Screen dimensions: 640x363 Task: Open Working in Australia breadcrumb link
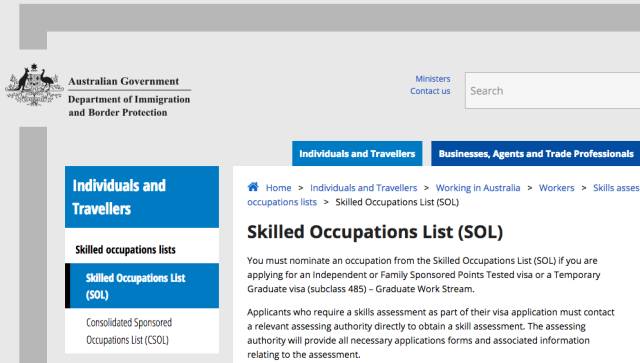[478, 188]
